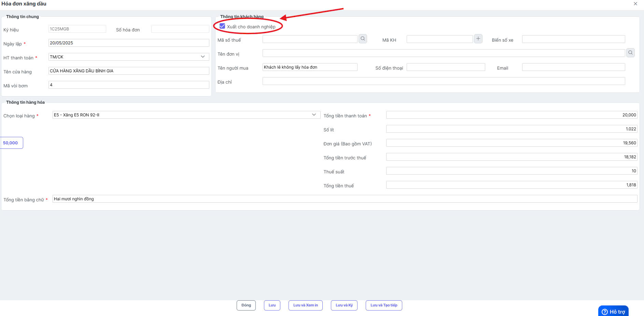Select the Ngày lập date field

point(129,43)
